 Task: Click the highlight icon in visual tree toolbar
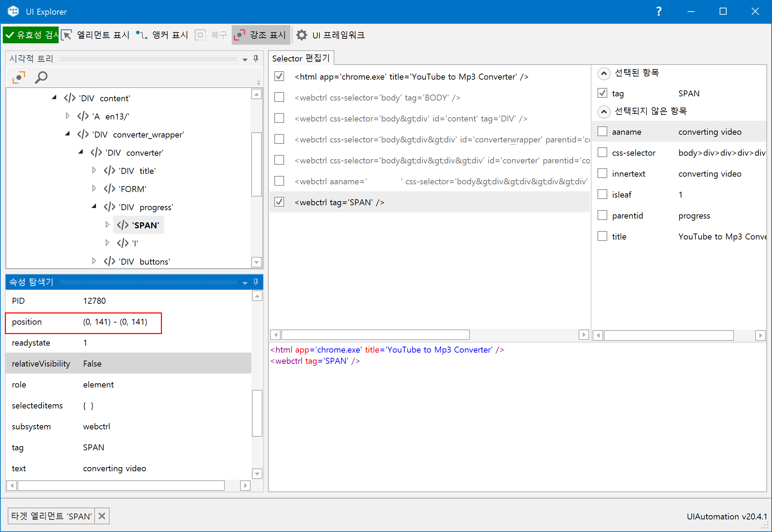click(19, 77)
